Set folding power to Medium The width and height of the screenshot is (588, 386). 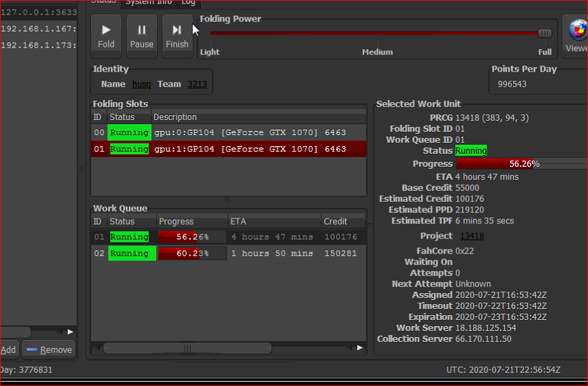tap(377, 52)
